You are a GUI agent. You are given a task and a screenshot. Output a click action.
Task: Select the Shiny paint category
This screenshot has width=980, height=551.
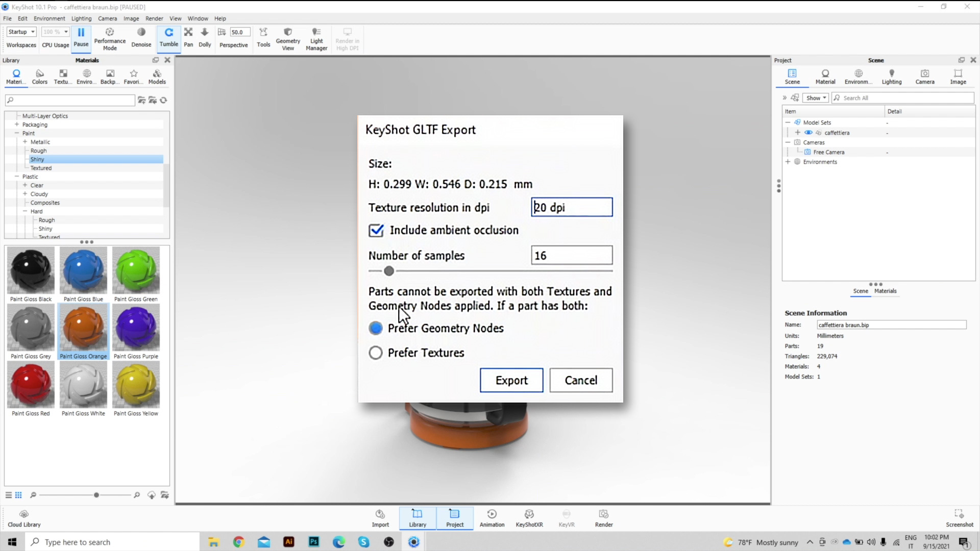pyautogui.click(x=96, y=159)
